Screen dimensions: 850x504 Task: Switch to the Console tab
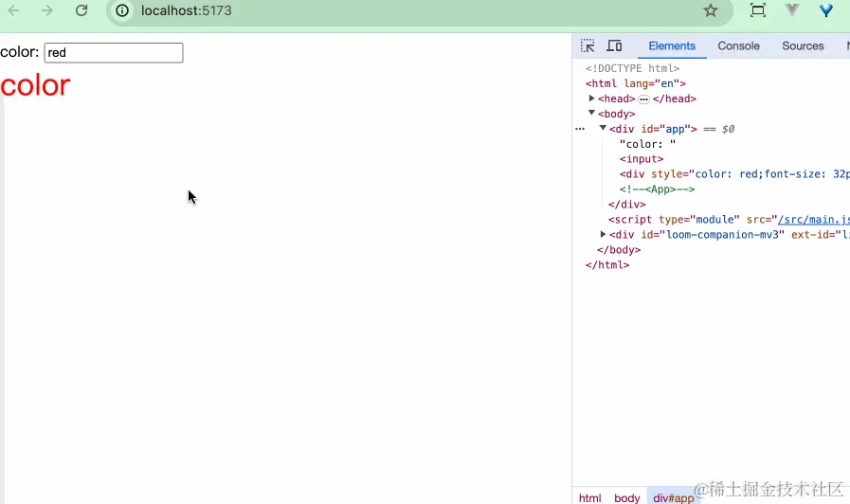[x=738, y=46]
